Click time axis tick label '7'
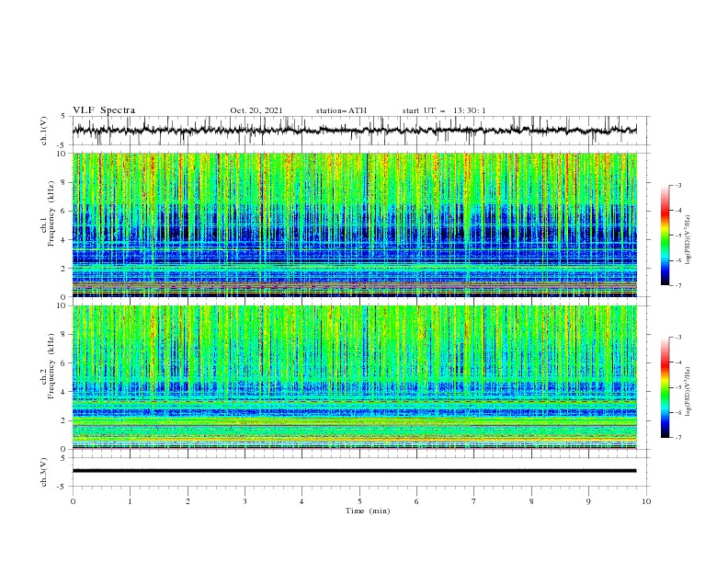 pyautogui.click(x=474, y=501)
